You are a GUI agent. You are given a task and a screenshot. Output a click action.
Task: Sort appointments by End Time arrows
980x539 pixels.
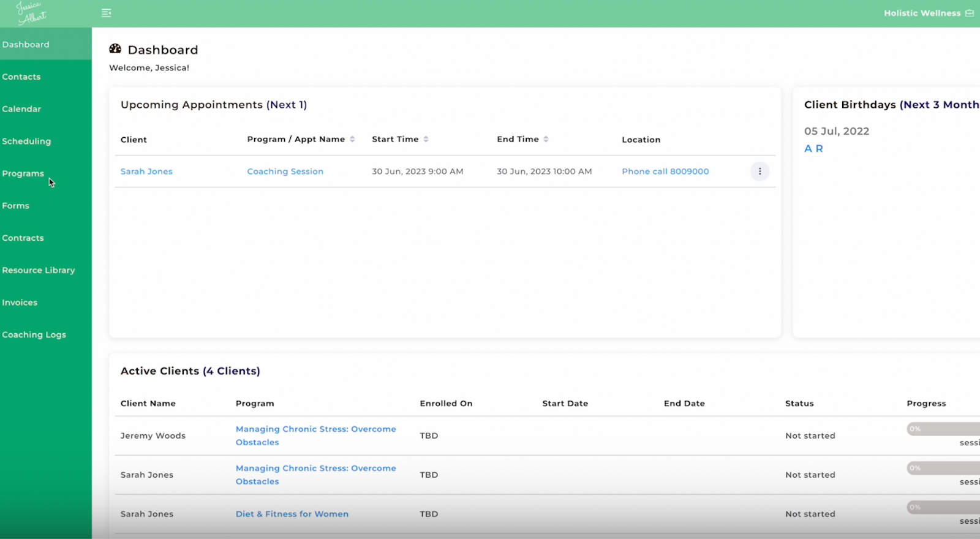(x=546, y=140)
